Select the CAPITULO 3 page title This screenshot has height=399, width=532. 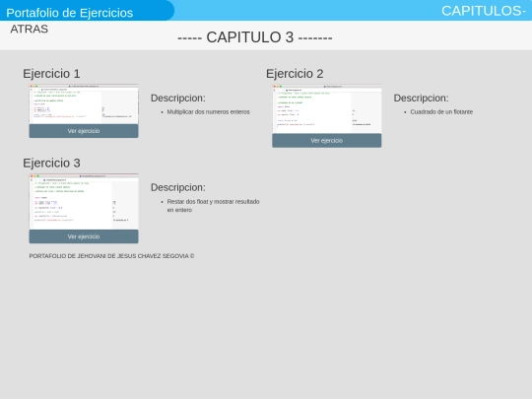pos(255,37)
